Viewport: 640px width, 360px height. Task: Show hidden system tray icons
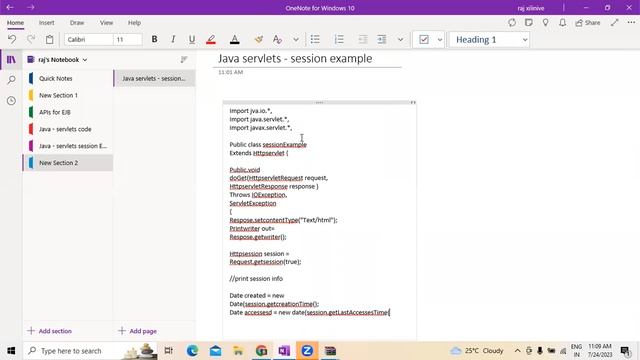click(x=517, y=351)
